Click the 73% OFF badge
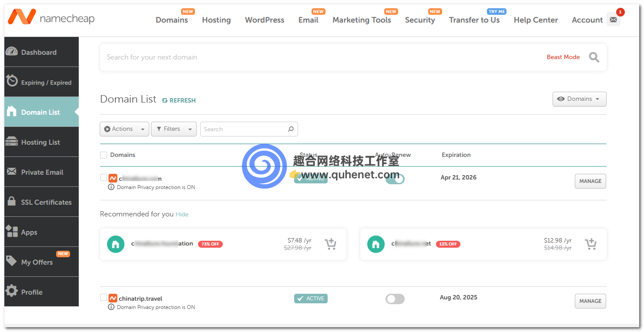Viewport: 644px width, 332px height. (x=210, y=244)
